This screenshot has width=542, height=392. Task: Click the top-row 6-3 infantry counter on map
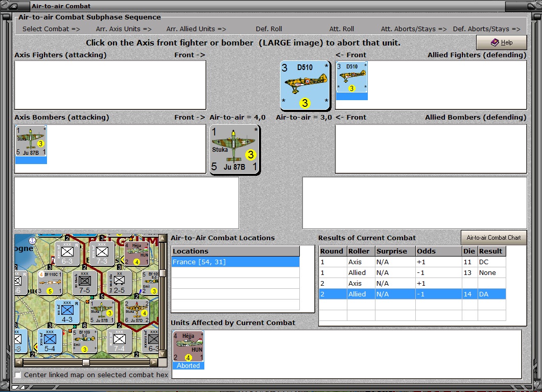point(67,254)
